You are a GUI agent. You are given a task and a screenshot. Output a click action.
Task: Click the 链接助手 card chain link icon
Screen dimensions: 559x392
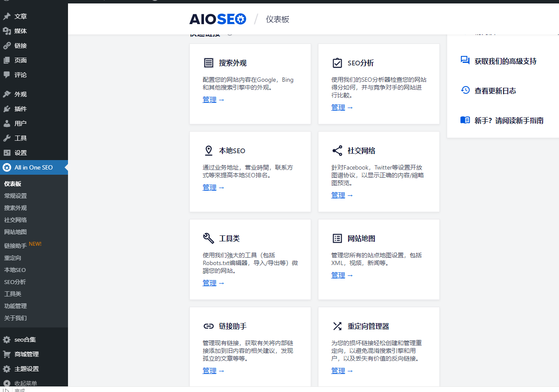click(208, 326)
